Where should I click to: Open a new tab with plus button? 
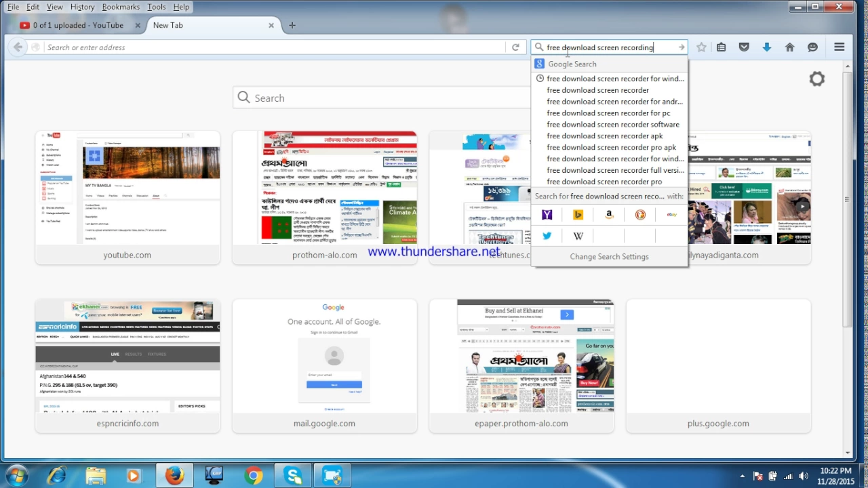coord(292,25)
